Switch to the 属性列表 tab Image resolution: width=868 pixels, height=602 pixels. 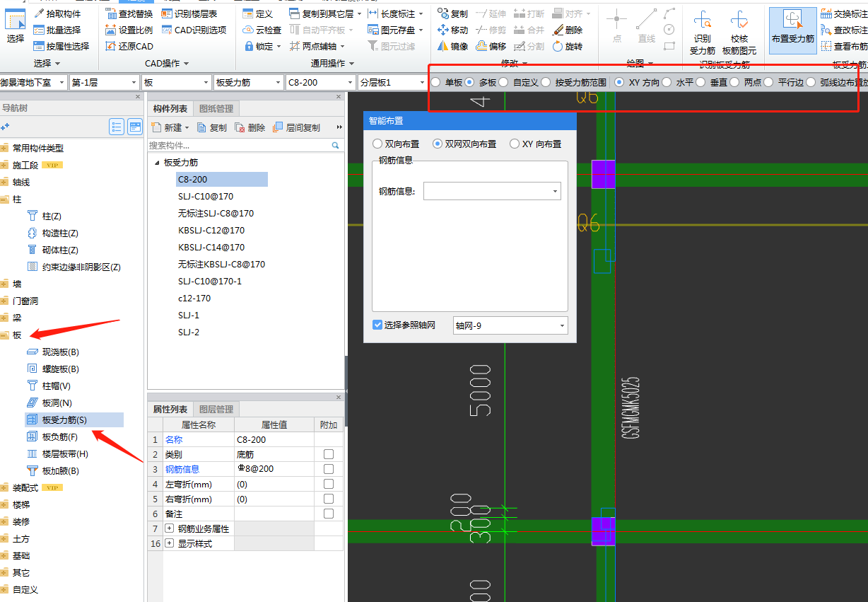pyautogui.click(x=170, y=410)
